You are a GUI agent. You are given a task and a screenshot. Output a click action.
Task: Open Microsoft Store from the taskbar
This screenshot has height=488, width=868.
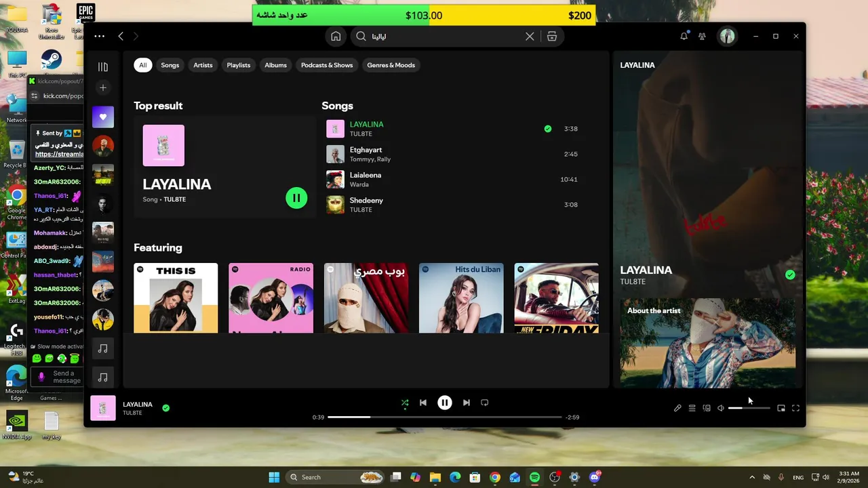tap(475, 477)
